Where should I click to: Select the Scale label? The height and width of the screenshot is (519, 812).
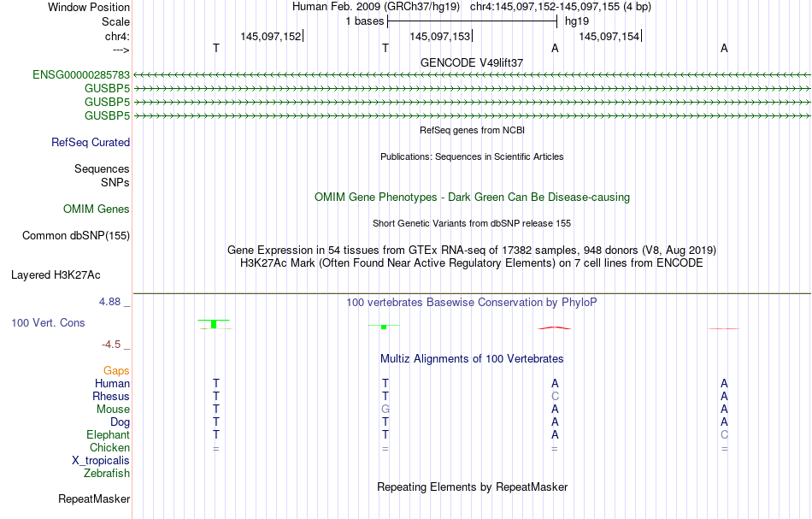pos(115,21)
